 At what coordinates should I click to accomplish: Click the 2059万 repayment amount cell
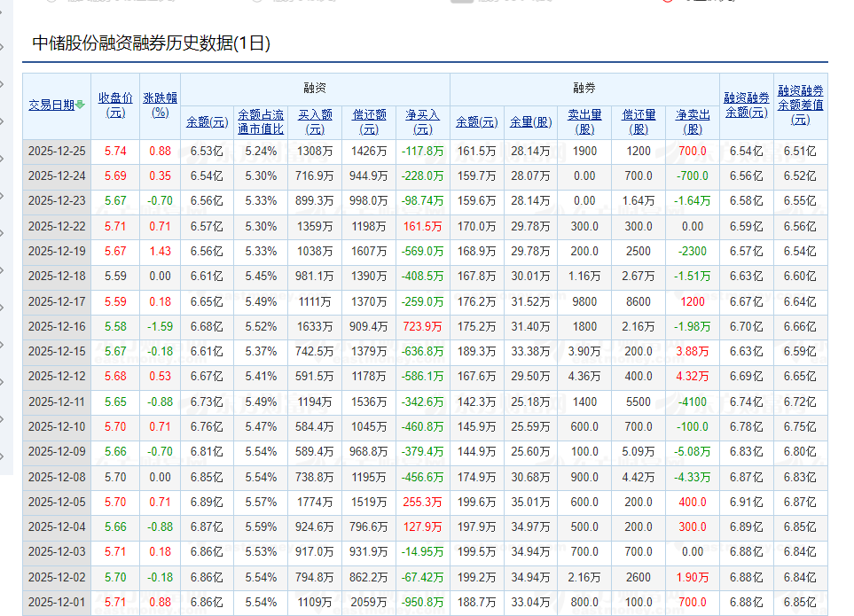tap(369, 603)
